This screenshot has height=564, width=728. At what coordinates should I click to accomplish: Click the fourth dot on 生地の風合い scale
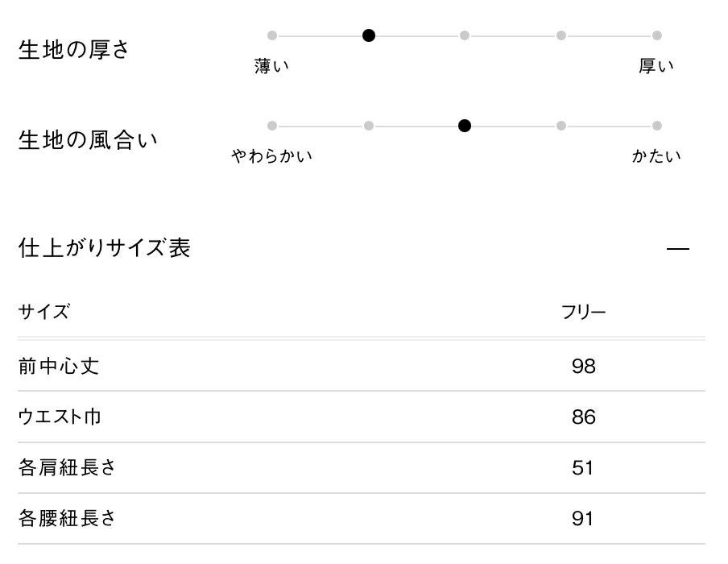(561, 126)
